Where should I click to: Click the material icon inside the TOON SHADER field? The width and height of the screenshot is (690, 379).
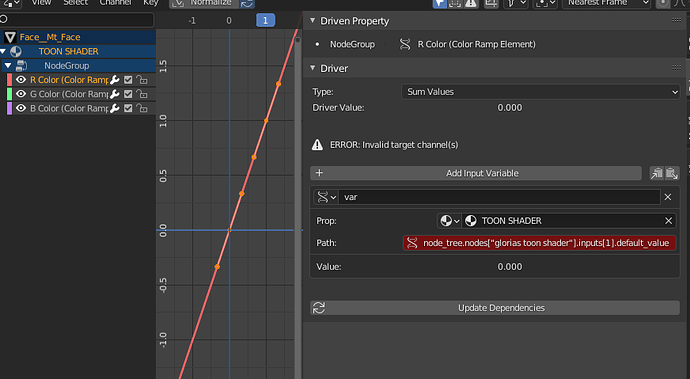click(470, 221)
